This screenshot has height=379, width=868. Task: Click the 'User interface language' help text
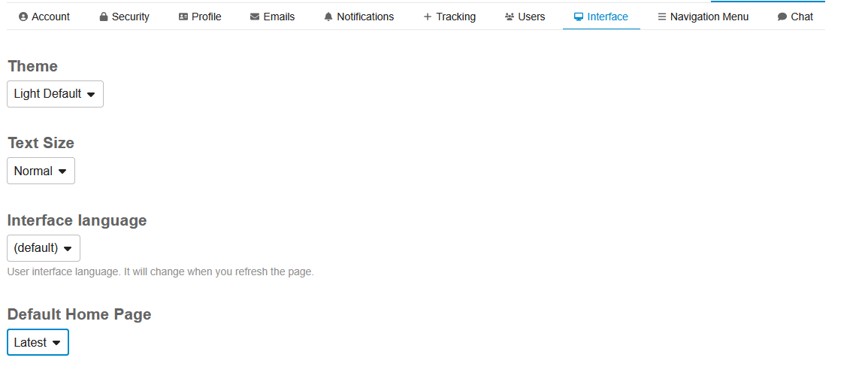(x=161, y=273)
